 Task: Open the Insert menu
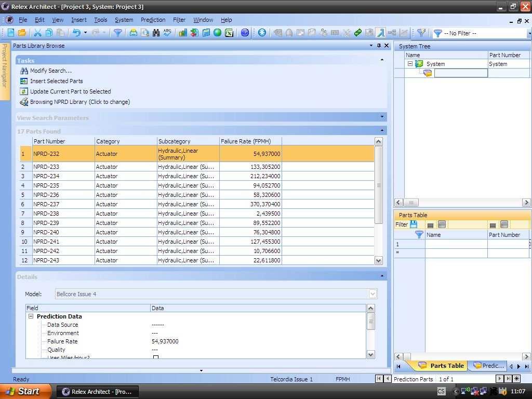79,20
